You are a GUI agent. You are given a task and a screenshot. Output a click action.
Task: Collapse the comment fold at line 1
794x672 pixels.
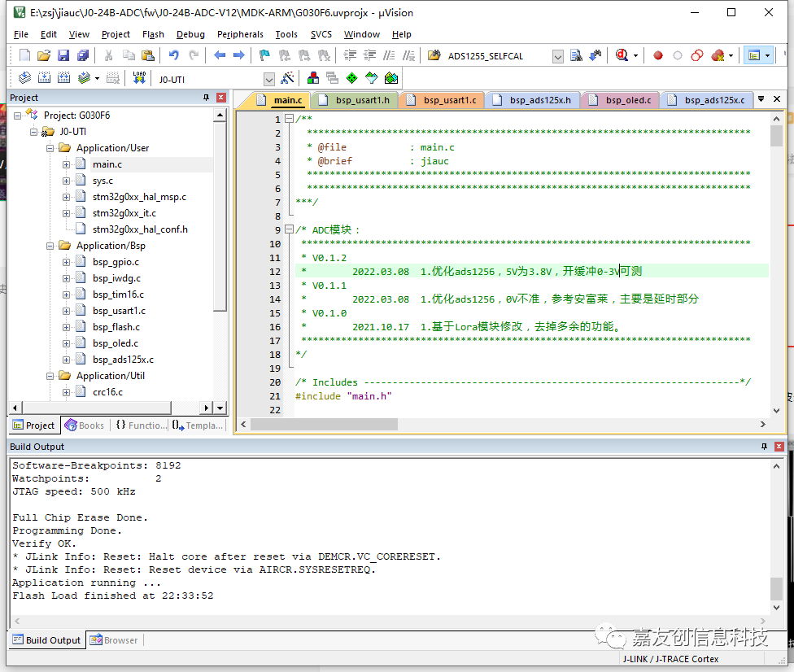tap(289, 119)
